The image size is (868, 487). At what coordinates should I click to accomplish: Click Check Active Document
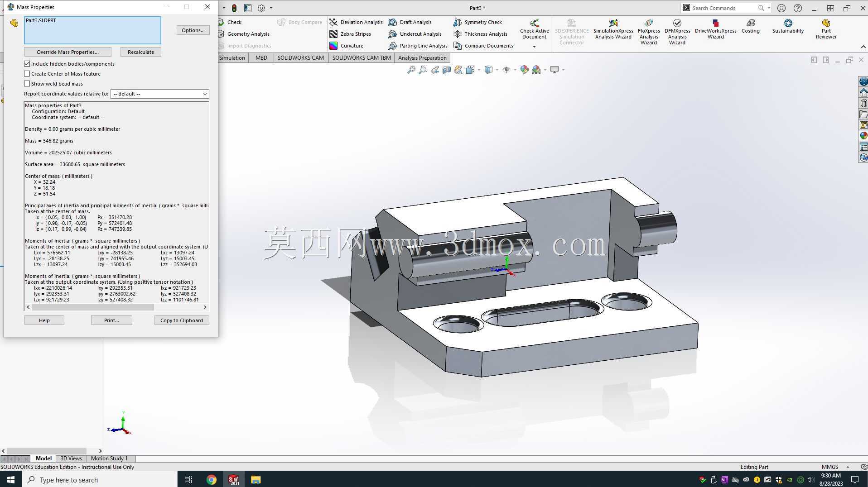[534, 30]
